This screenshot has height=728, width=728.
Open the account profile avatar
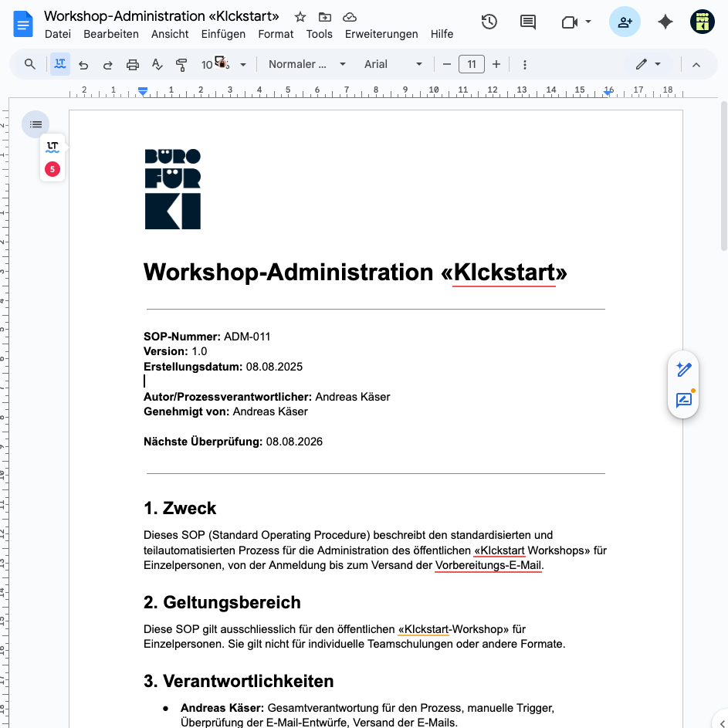[702, 22]
